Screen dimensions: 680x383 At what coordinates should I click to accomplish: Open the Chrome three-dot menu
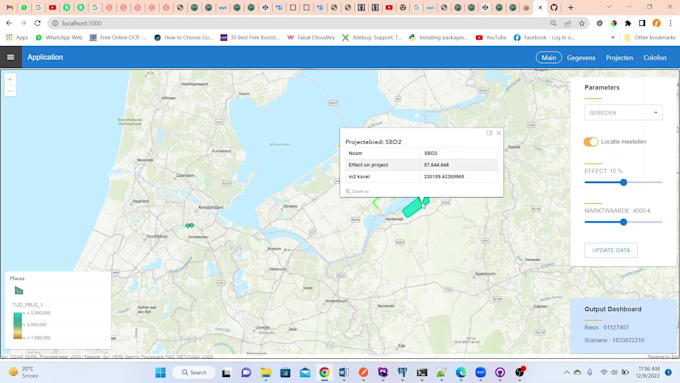[670, 23]
